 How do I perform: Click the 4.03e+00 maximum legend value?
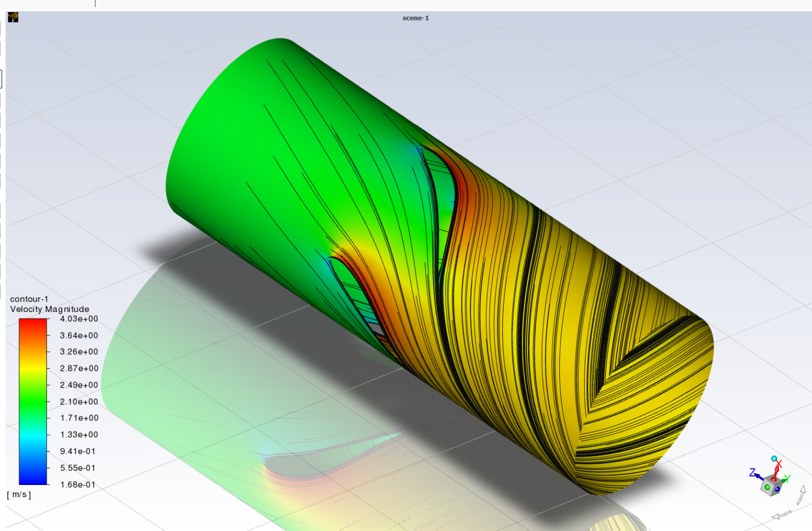coord(79,319)
